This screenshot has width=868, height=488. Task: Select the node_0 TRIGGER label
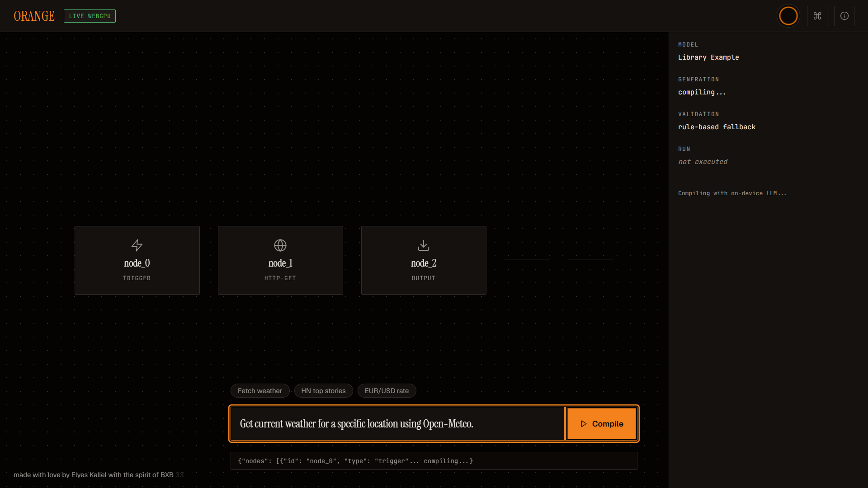pos(137,278)
